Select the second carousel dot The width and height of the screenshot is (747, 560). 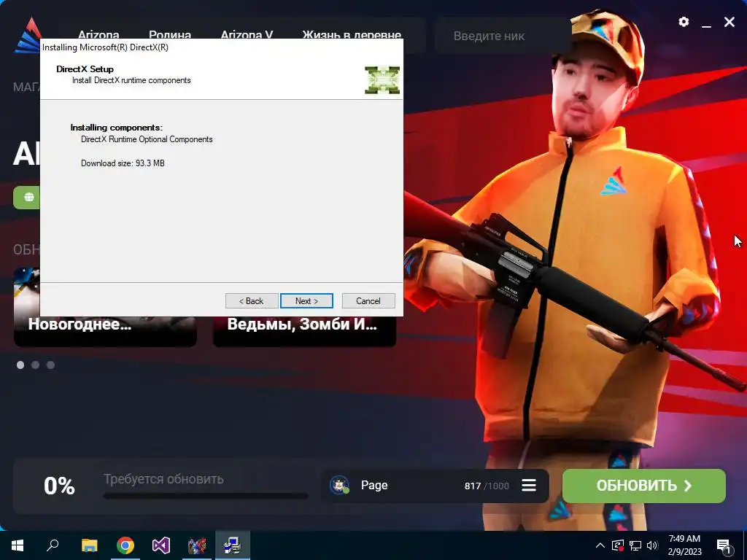(x=35, y=365)
